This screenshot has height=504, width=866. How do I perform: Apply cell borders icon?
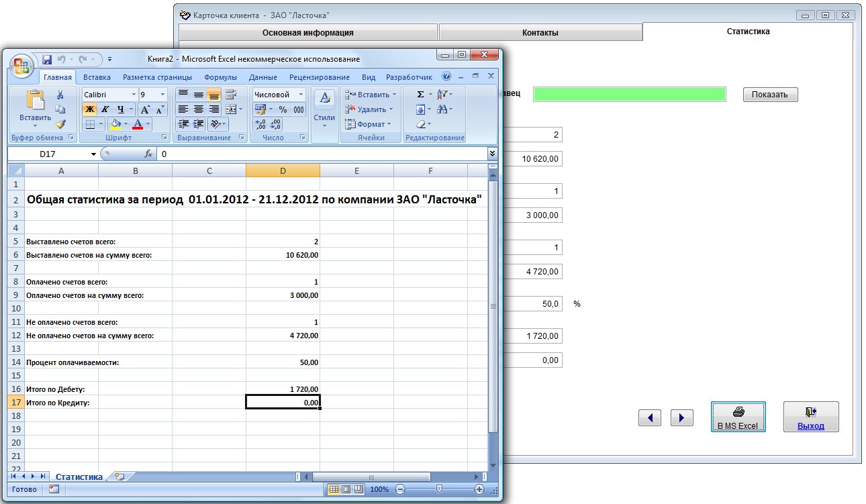[90, 124]
